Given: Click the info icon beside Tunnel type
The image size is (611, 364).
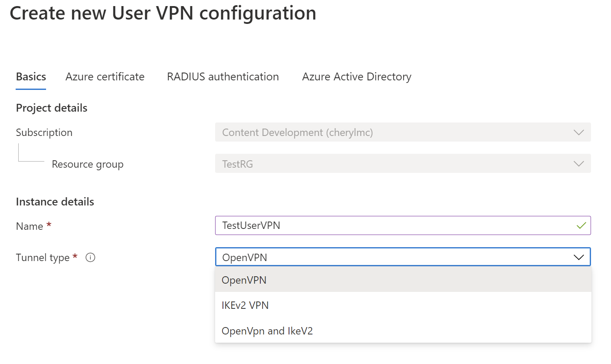Looking at the screenshot, I should click(x=90, y=258).
